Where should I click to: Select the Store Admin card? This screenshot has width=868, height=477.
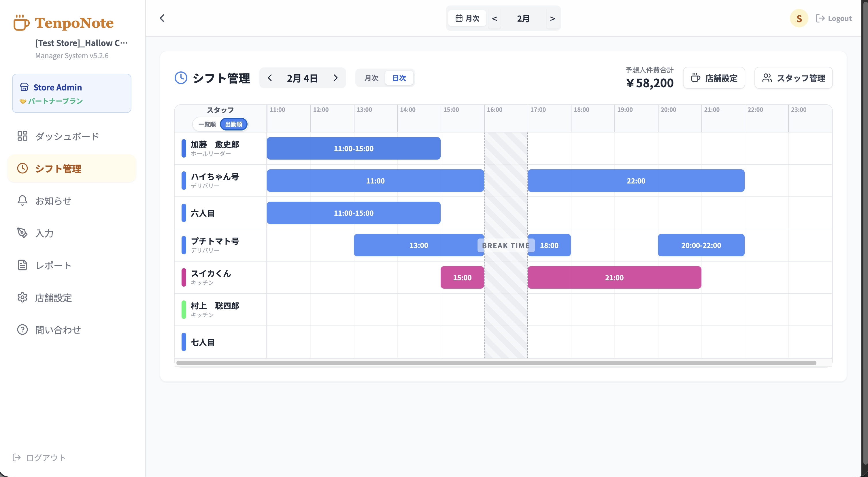(x=71, y=93)
